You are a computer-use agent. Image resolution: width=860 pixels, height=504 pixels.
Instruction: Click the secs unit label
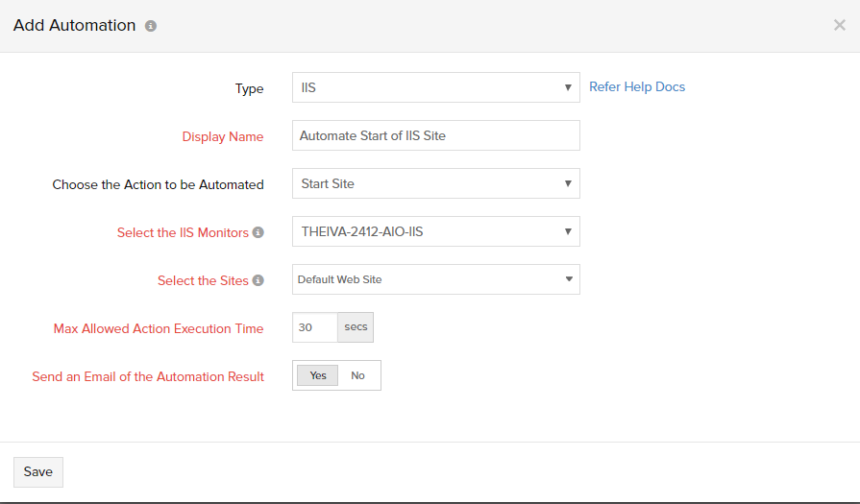356,327
